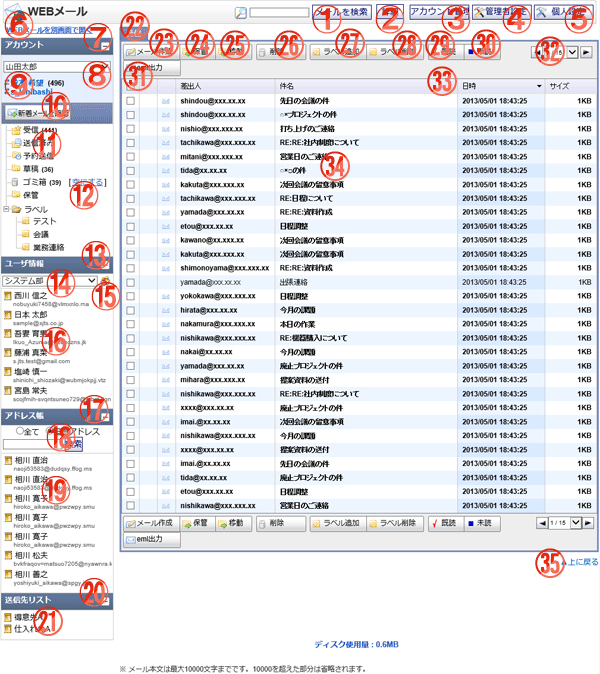Click 削除 in the bottom toolbar
Screen dimensions: 600x674
[281, 523]
